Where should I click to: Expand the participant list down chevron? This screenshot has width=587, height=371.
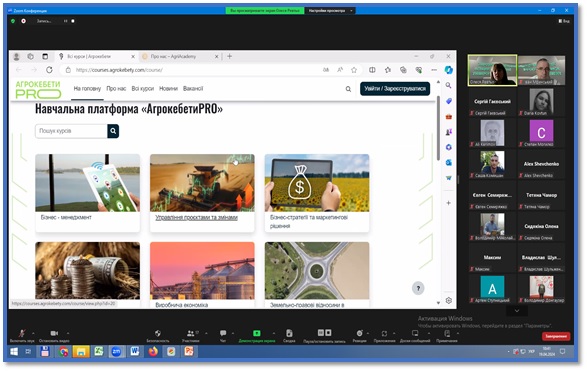pyautogui.click(x=517, y=310)
